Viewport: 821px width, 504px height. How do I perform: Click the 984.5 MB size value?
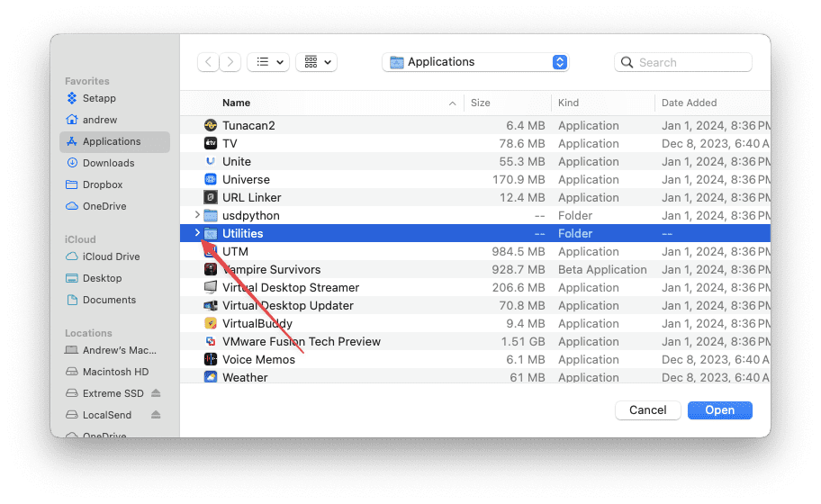[x=519, y=252]
